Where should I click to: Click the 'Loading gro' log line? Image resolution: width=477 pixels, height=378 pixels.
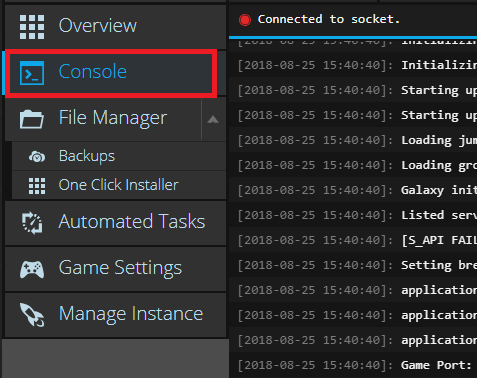(353, 165)
